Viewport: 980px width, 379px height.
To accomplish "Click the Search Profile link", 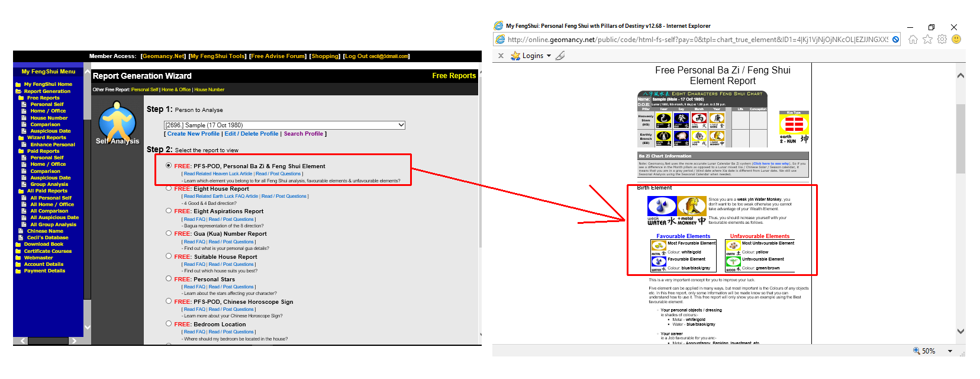I will 303,134.
